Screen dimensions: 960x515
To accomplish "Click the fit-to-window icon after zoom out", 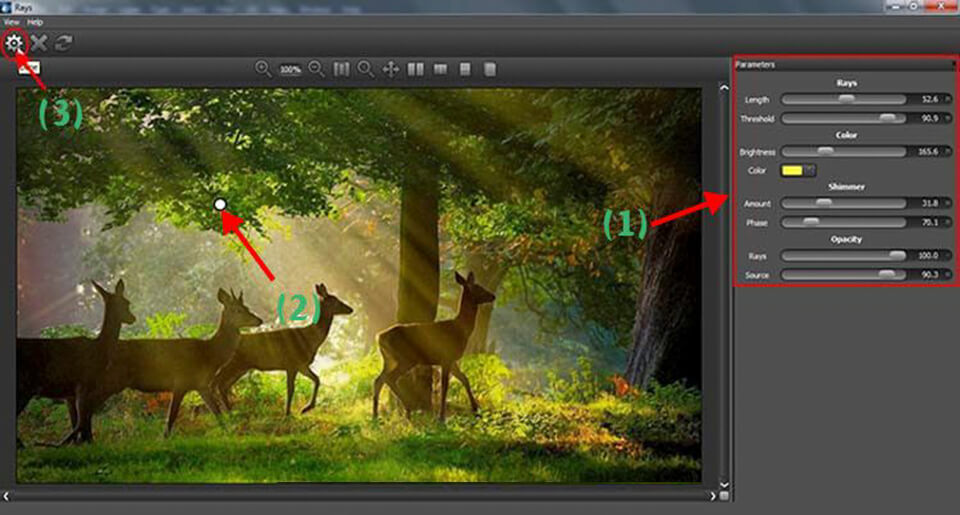I will pos(341,69).
